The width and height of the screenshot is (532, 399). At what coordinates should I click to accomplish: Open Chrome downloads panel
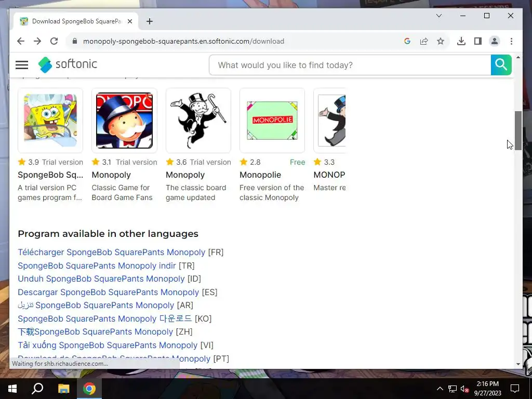click(461, 41)
